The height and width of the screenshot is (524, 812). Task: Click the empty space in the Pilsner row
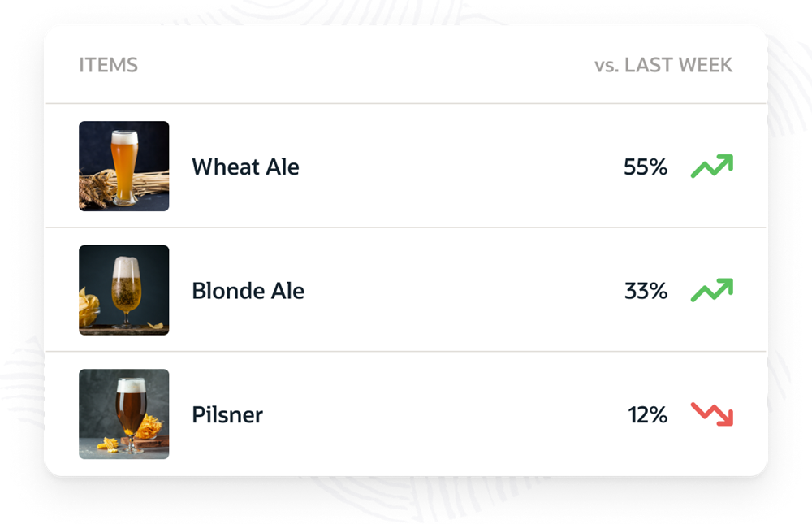445,414
